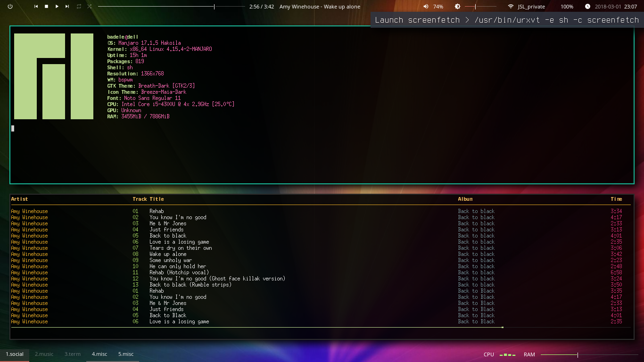Start playback with the play button

click(57, 7)
